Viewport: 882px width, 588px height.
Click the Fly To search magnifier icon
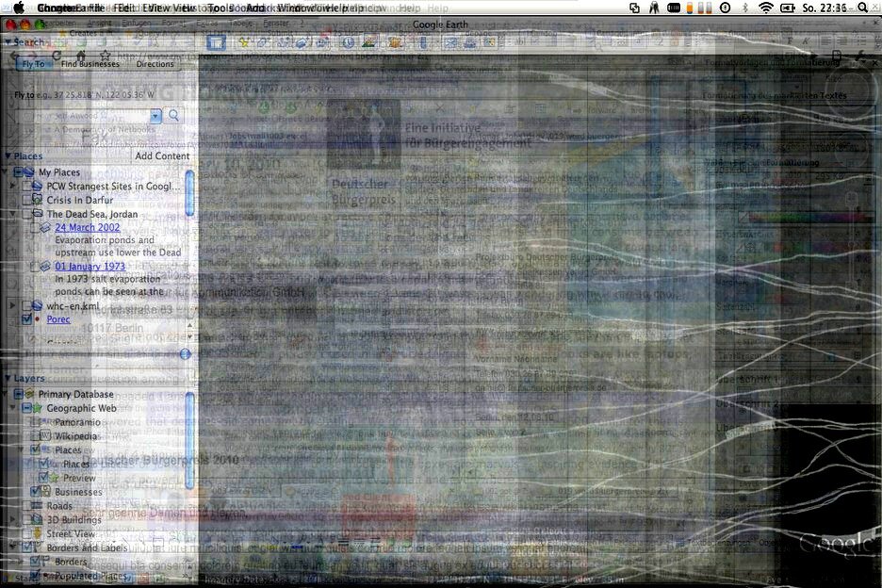click(x=173, y=115)
